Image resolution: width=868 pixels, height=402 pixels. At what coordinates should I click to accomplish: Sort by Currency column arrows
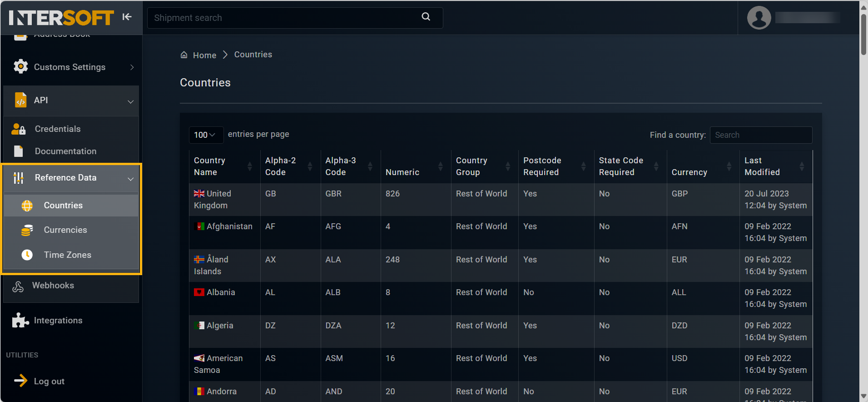point(729,166)
